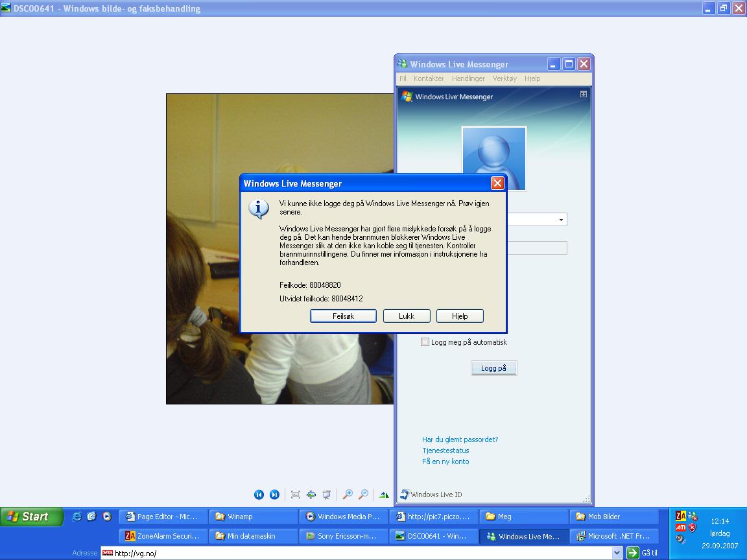Switch to Sony Ericsson taskbar button
Viewport: 747px width, 560px height.
[x=344, y=536]
